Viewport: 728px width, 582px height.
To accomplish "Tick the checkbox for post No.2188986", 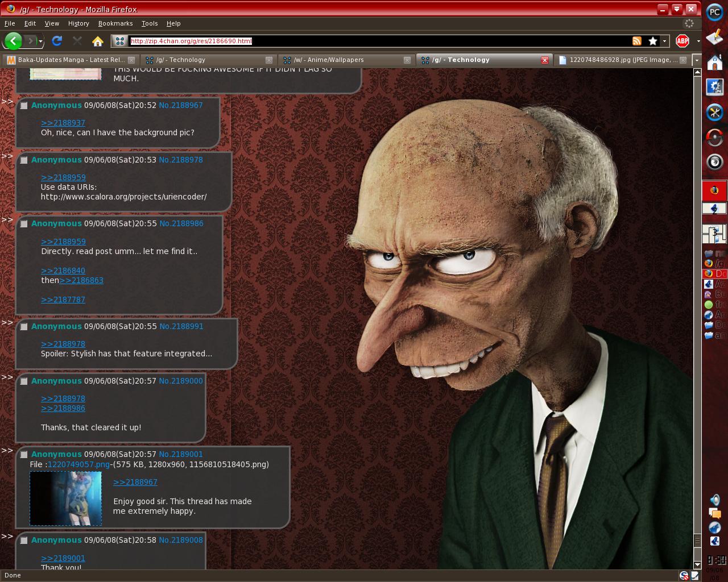I will (x=24, y=224).
